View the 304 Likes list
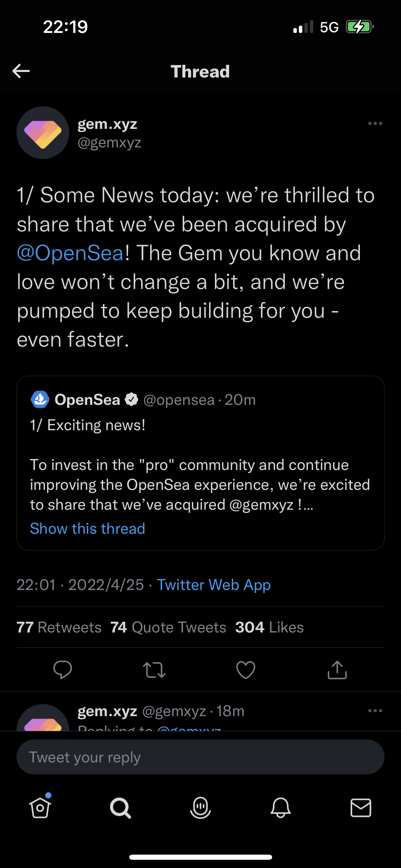Image resolution: width=401 pixels, height=868 pixels. [x=269, y=627]
